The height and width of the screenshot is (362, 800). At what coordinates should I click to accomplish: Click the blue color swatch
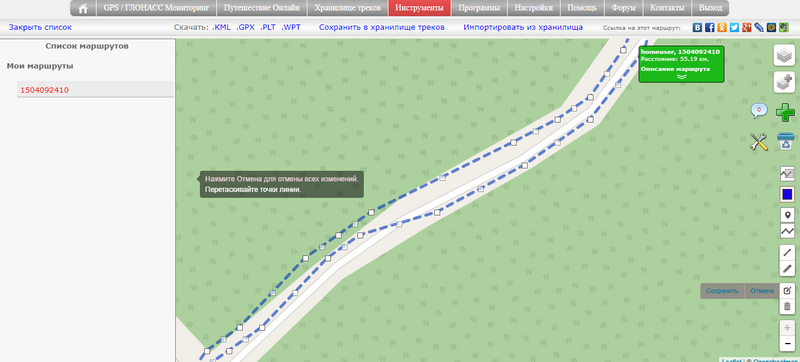pyautogui.click(x=787, y=194)
